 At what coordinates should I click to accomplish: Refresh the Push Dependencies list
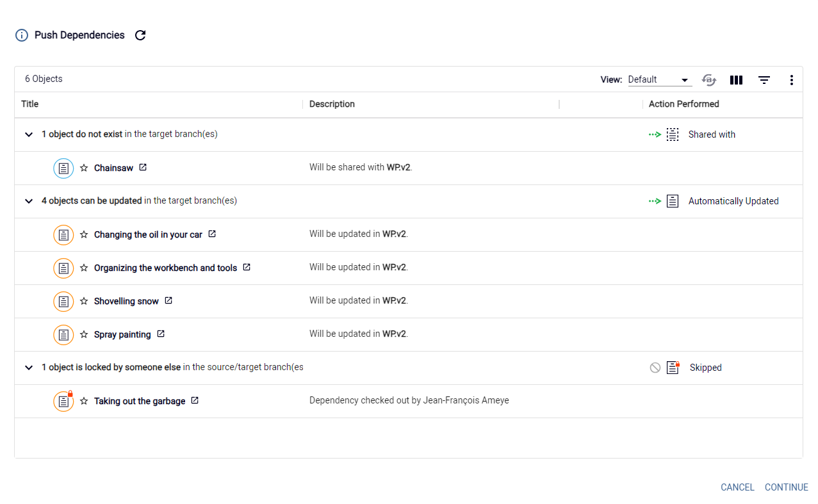[140, 35]
